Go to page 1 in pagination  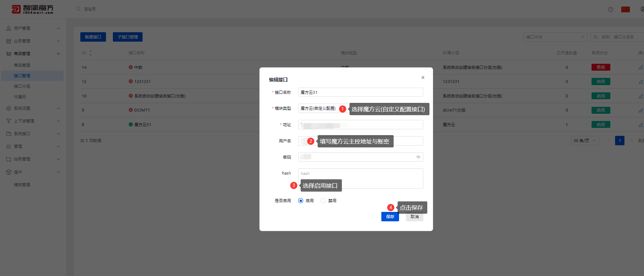pos(620,141)
